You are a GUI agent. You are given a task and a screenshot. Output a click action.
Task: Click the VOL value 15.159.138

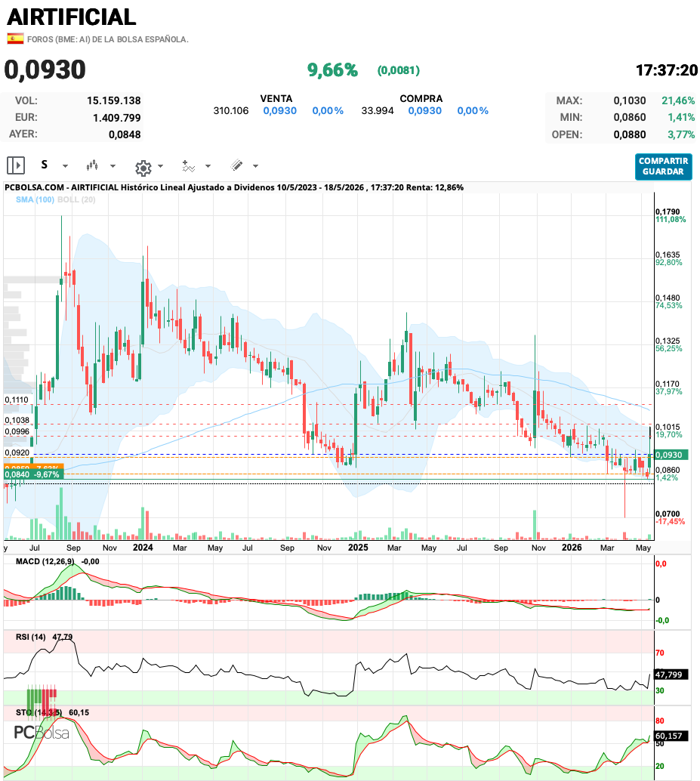point(113,100)
